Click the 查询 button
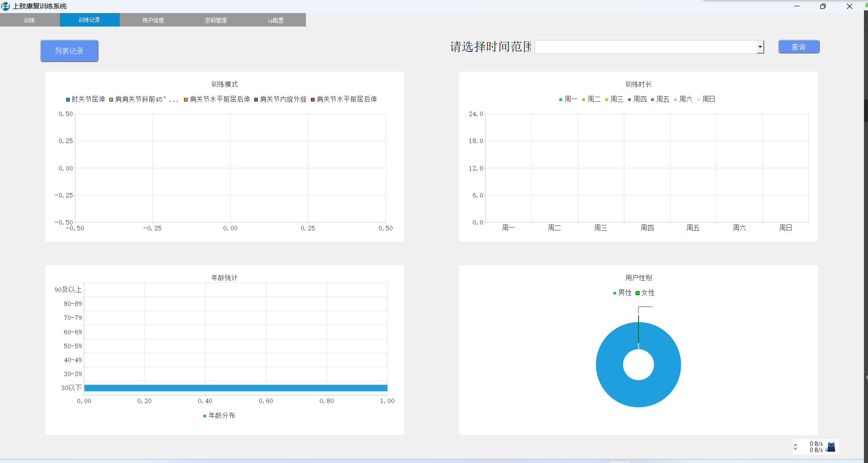 coord(799,47)
